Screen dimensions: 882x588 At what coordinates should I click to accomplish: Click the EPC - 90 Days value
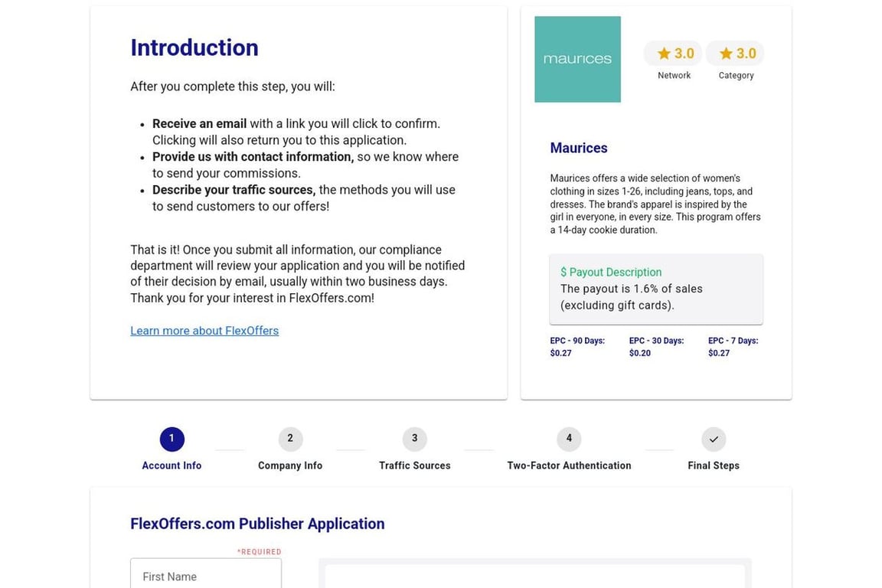(560, 354)
